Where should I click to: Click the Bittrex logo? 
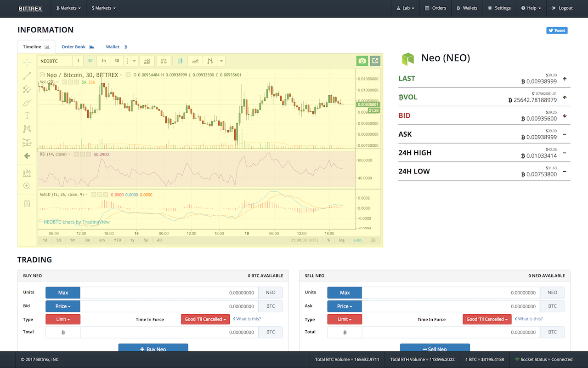(30, 8)
